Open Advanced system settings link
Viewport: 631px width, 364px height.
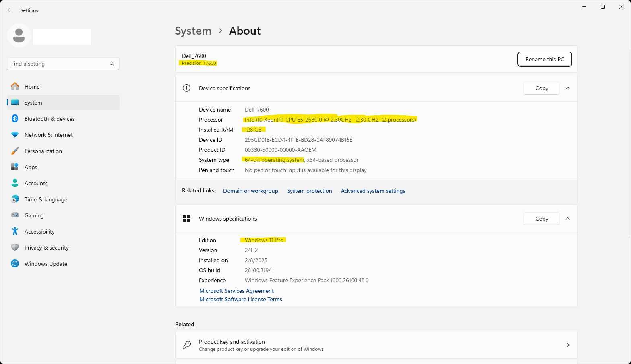pyautogui.click(x=373, y=191)
